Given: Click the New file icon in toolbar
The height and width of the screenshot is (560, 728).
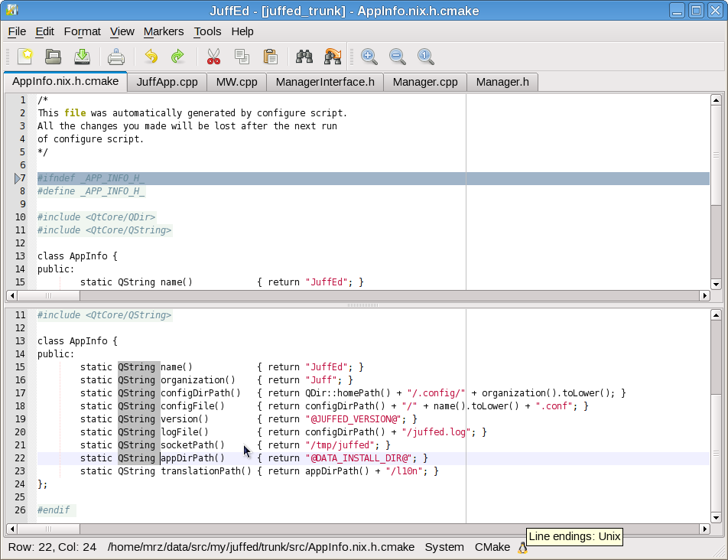Looking at the screenshot, I should click(25, 57).
